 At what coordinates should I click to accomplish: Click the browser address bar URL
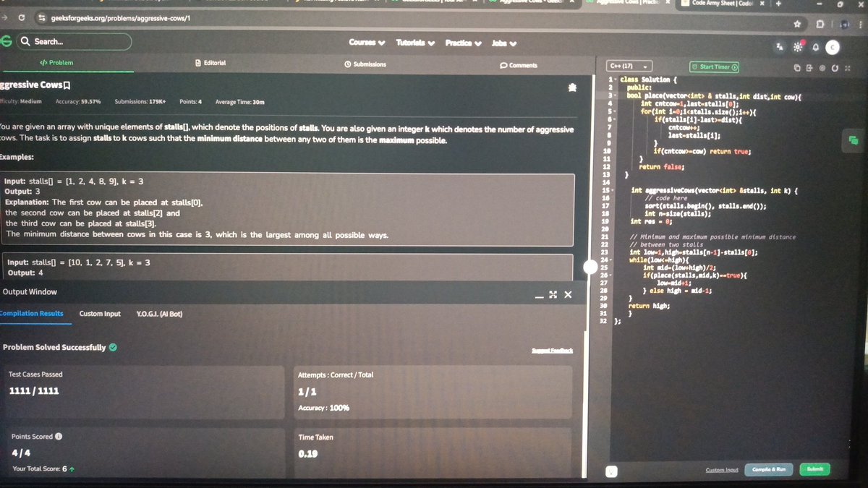tap(121, 17)
